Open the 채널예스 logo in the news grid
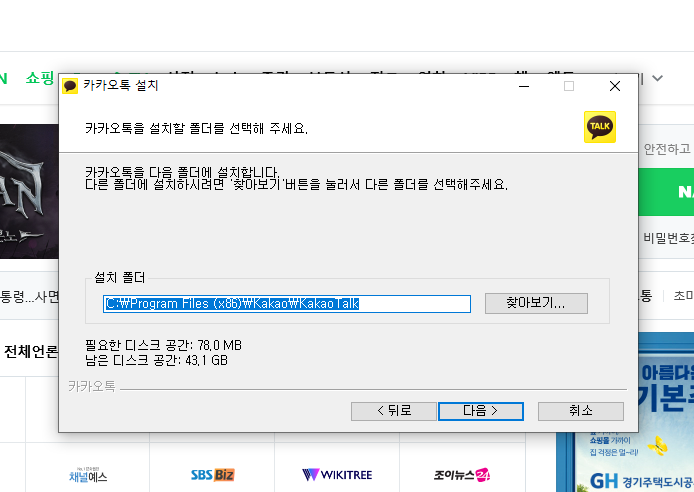 [88, 475]
